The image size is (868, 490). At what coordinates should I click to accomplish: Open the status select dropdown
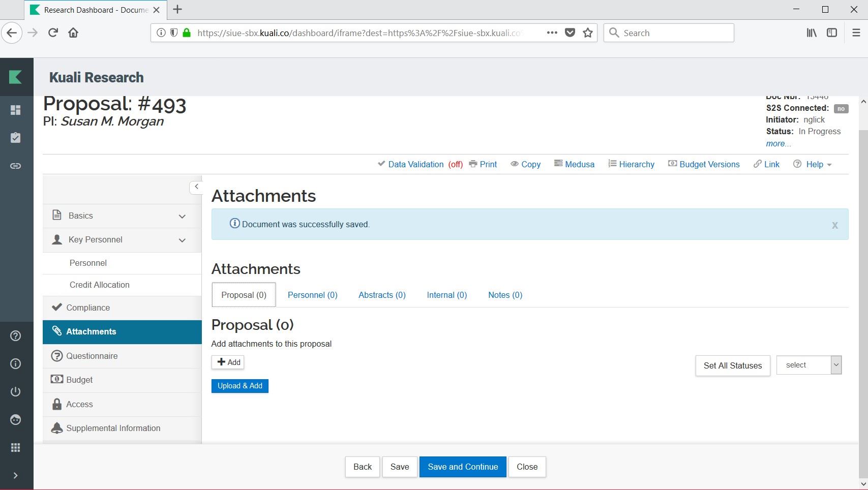point(809,365)
